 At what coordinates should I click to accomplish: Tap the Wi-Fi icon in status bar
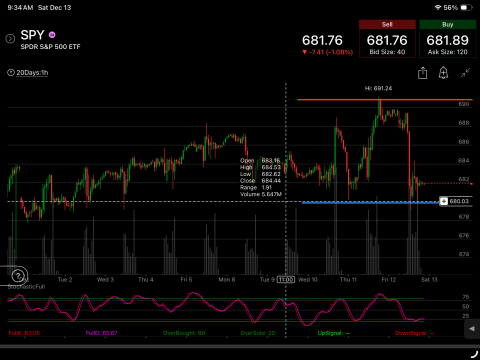coord(438,7)
